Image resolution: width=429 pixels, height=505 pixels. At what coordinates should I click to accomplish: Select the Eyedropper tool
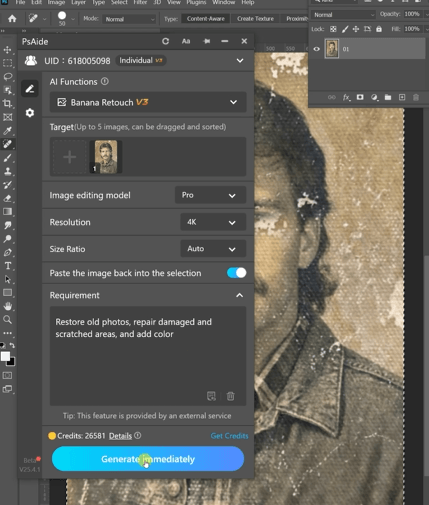7,130
